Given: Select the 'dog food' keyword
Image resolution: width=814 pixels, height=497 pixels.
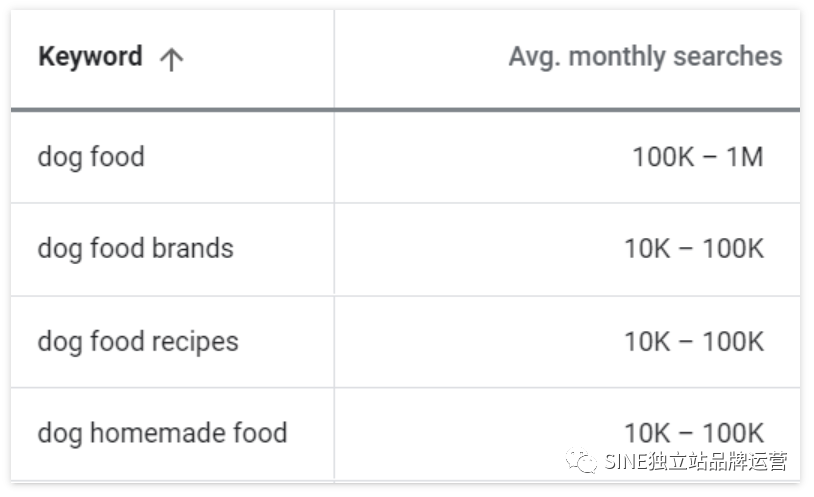Looking at the screenshot, I should click(x=91, y=157).
